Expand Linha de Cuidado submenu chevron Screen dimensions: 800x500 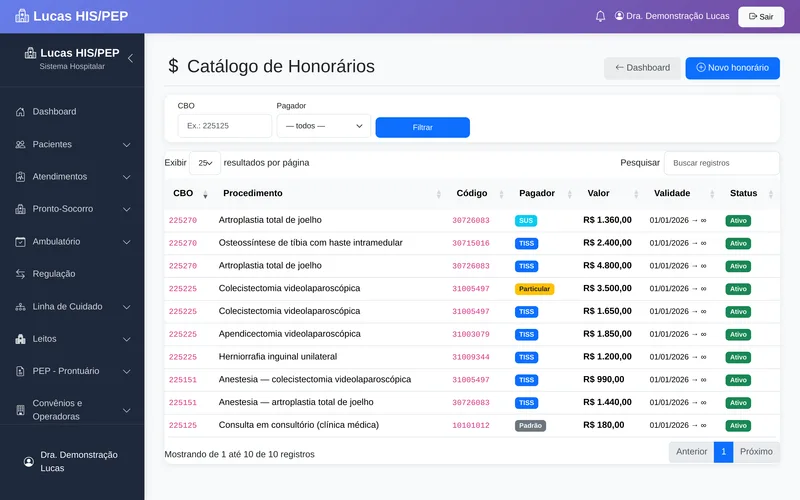pos(127,307)
